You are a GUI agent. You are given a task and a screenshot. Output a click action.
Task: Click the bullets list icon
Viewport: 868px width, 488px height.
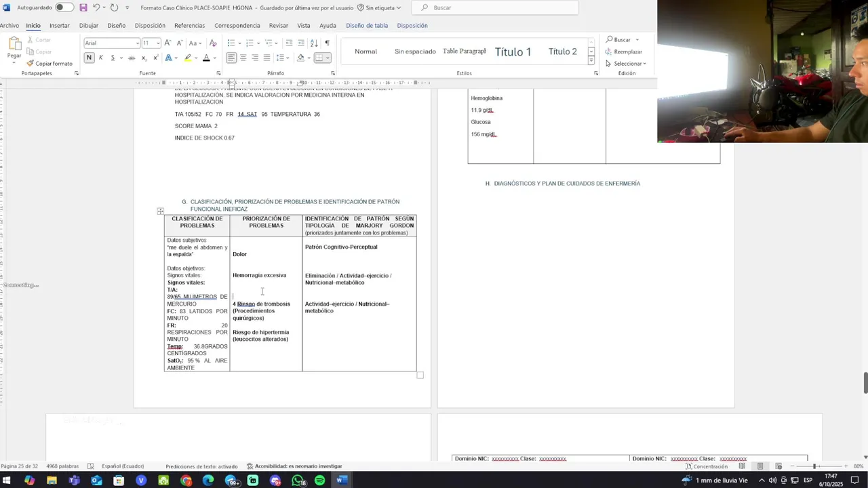[x=231, y=43]
